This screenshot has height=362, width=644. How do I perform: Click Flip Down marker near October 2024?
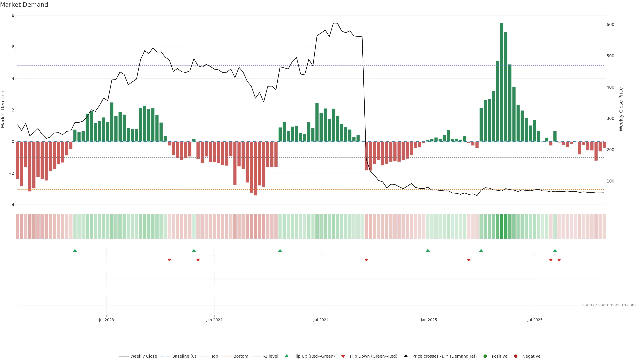[366, 260]
